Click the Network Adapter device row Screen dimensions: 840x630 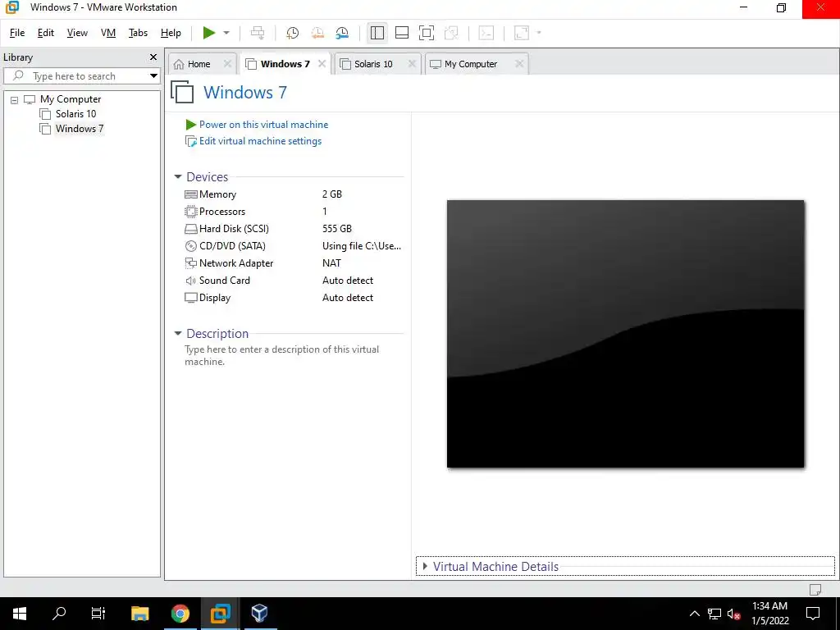pyautogui.click(x=294, y=263)
